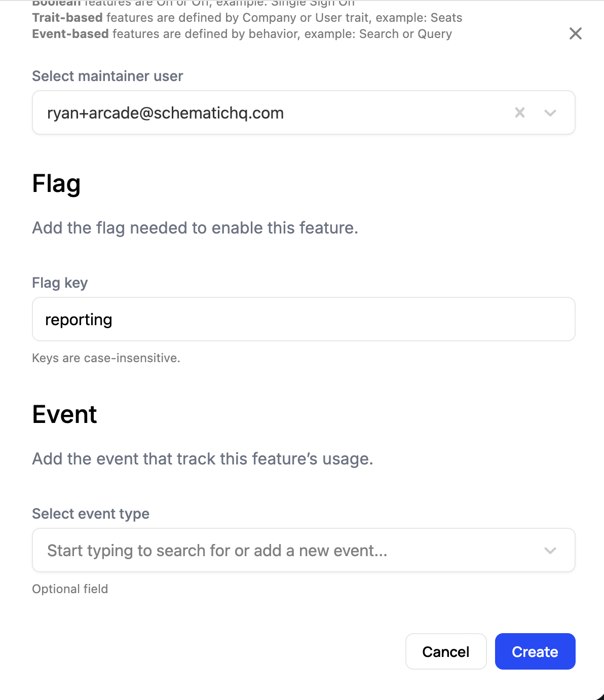Focus the Flag key input containing reporting
Screen dimensions: 604x700
(x=303, y=319)
